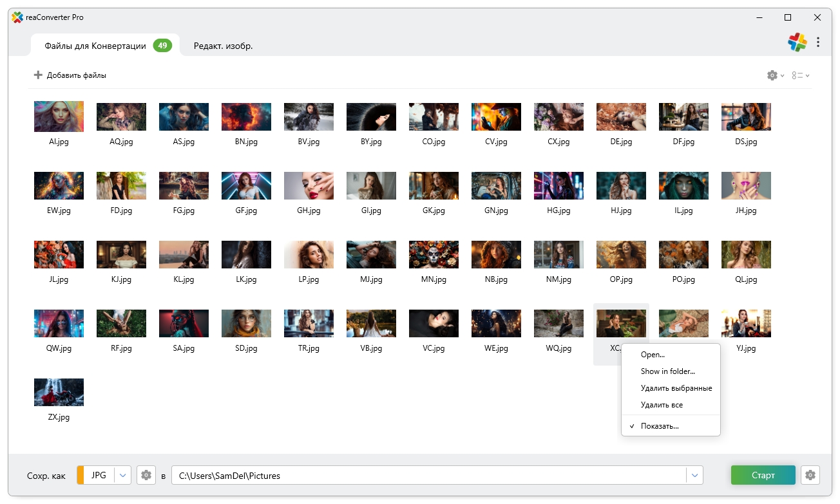
Task: Open the list view mode icon
Action: pyautogui.click(x=797, y=75)
